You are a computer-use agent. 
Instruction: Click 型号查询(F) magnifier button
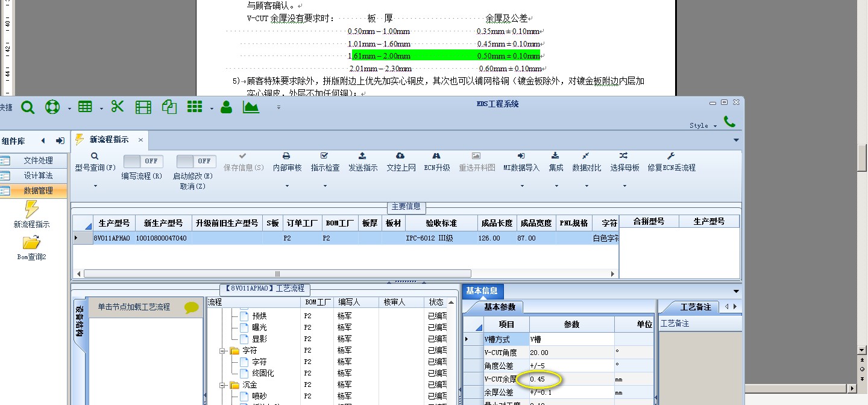pos(95,162)
